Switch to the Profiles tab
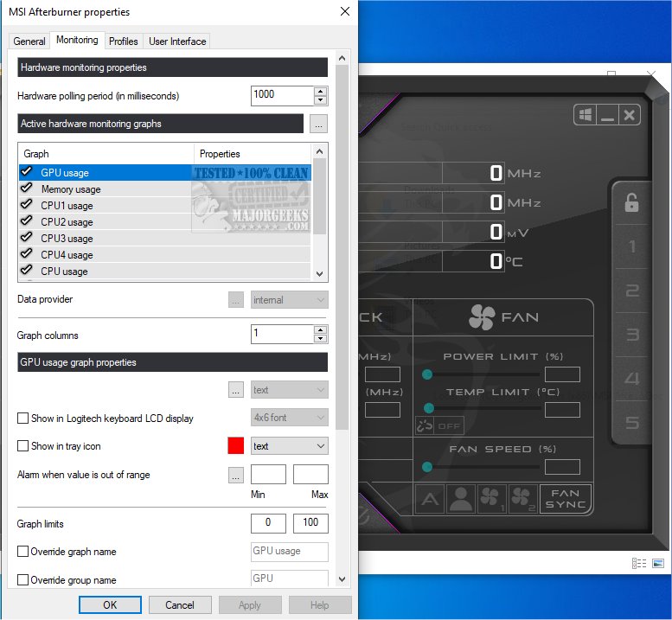The width and height of the screenshot is (672, 620). tap(124, 42)
